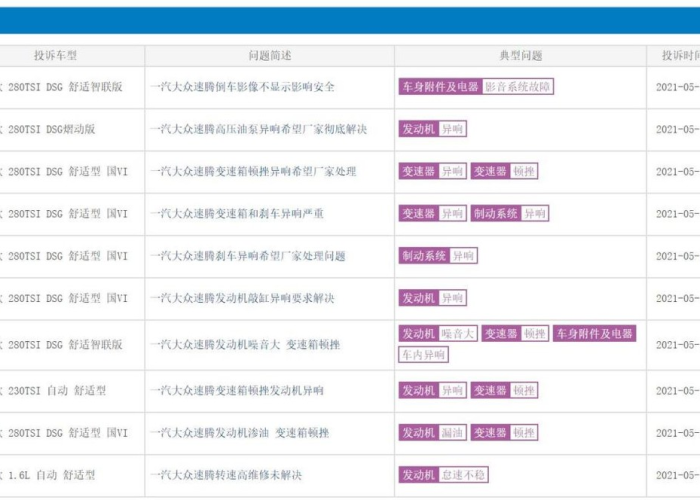This screenshot has height=500, width=700.
Task: Click the 问题简述 column header
Action: tap(270, 56)
